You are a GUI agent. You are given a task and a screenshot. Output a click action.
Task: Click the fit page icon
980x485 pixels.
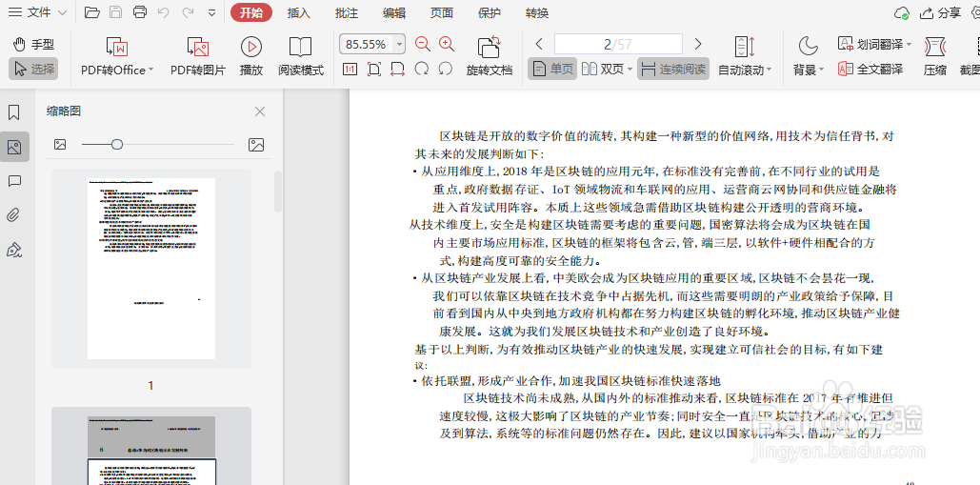[x=373, y=69]
